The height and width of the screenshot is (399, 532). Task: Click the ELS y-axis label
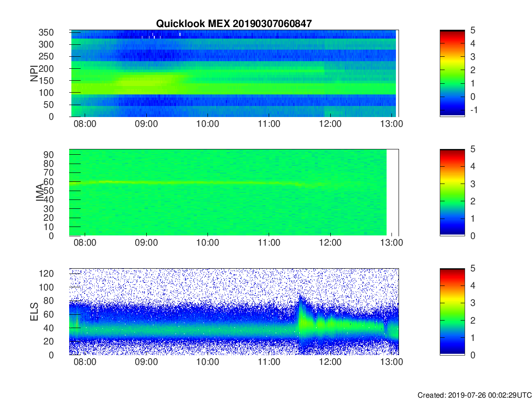(34, 312)
